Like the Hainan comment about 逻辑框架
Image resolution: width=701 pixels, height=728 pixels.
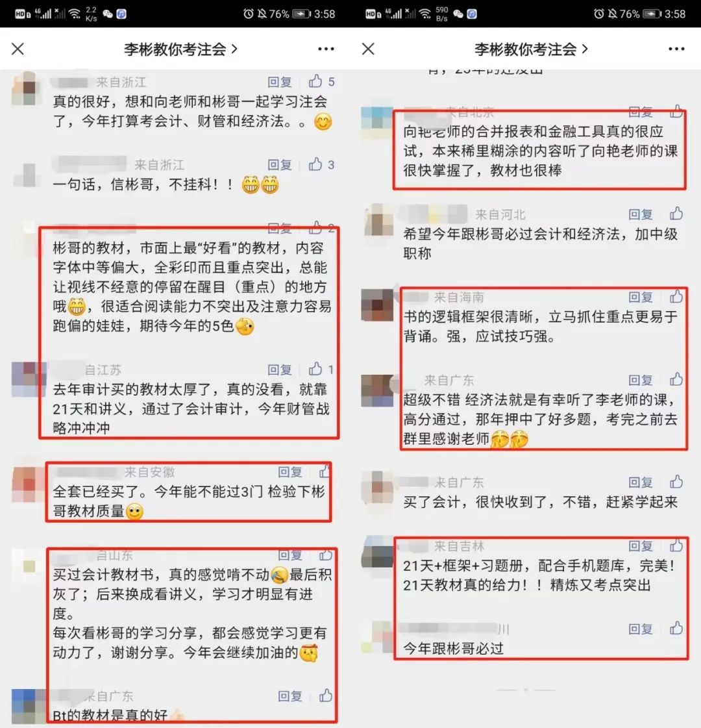click(x=676, y=296)
